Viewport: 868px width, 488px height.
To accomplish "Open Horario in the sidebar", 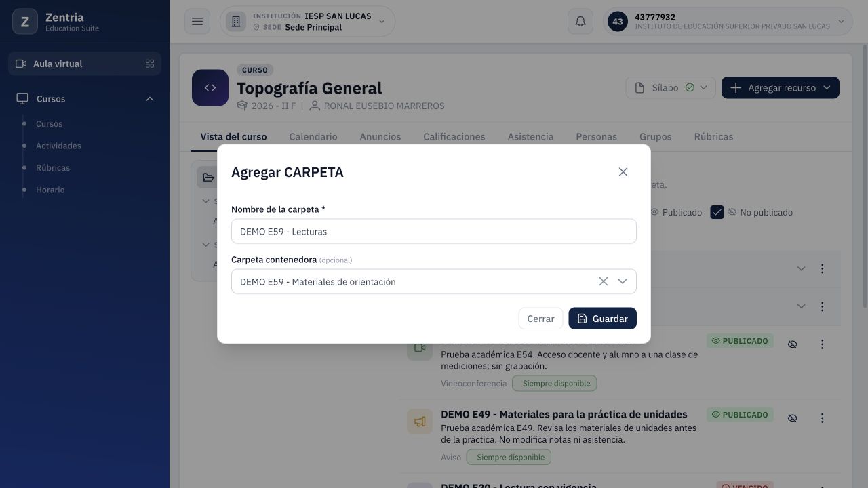I will pos(50,190).
